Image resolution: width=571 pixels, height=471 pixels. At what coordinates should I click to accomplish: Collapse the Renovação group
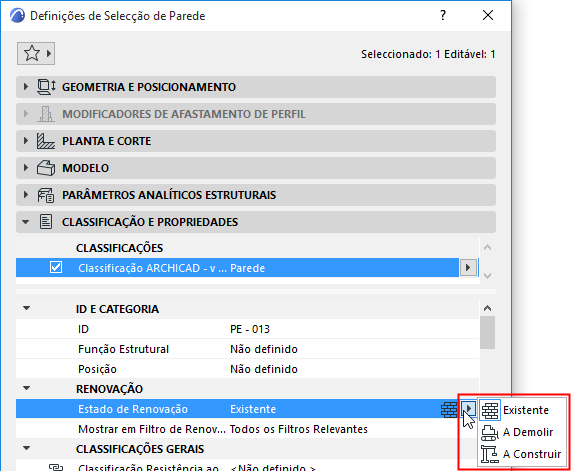[x=27, y=388]
